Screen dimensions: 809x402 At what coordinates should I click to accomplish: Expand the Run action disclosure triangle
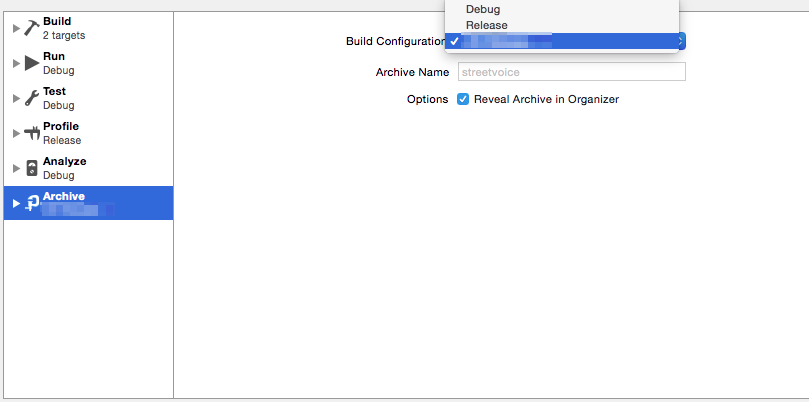coord(16,63)
